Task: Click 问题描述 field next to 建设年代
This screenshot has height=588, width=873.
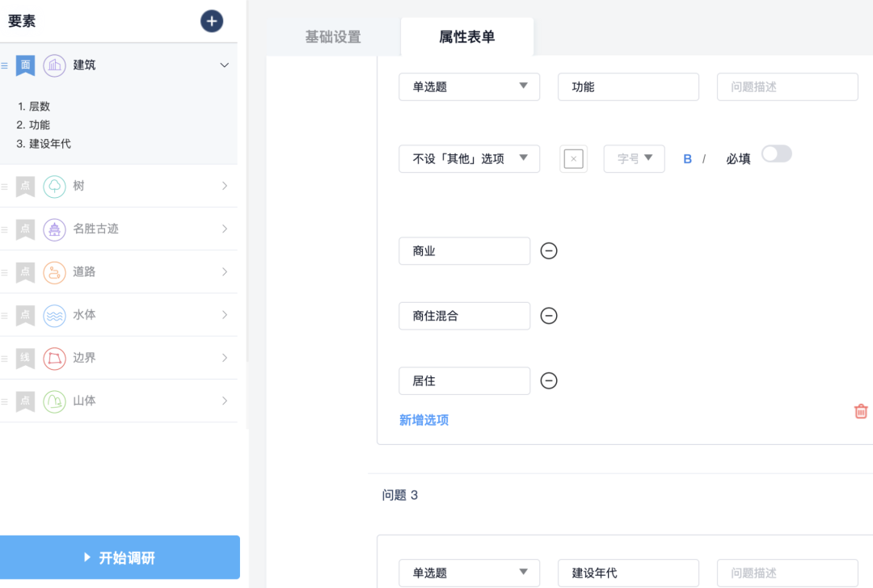Action: 787,573
